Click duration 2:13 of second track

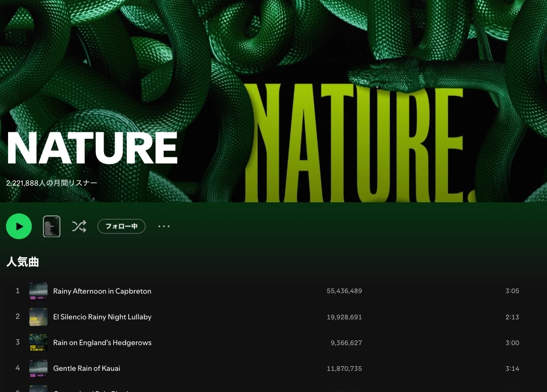click(512, 317)
